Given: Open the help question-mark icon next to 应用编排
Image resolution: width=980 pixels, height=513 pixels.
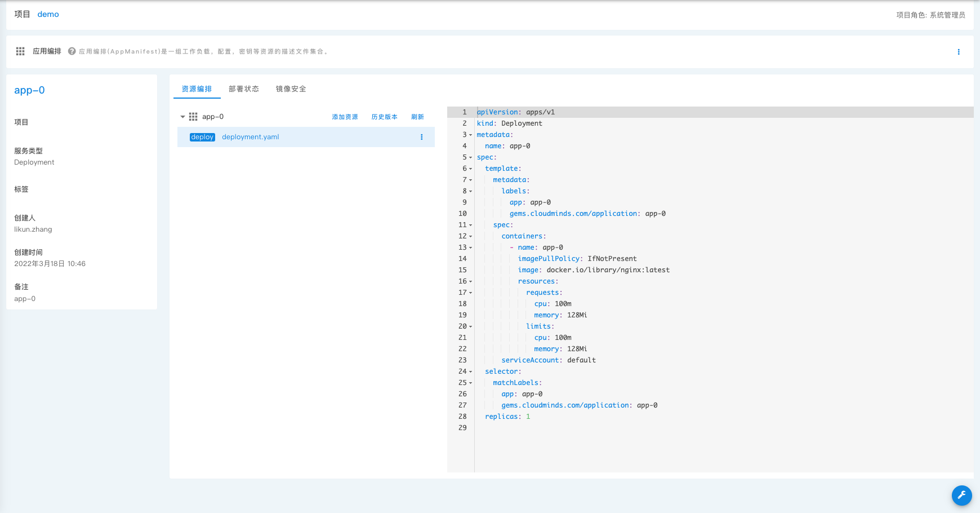Looking at the screenshot, I should pyautogui.click(x=72, y=51).
